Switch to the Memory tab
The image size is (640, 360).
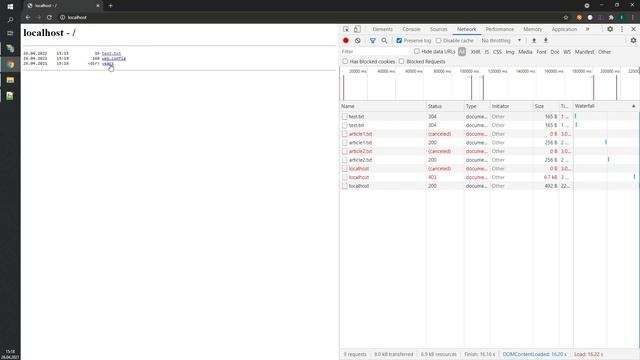point(533,29)
